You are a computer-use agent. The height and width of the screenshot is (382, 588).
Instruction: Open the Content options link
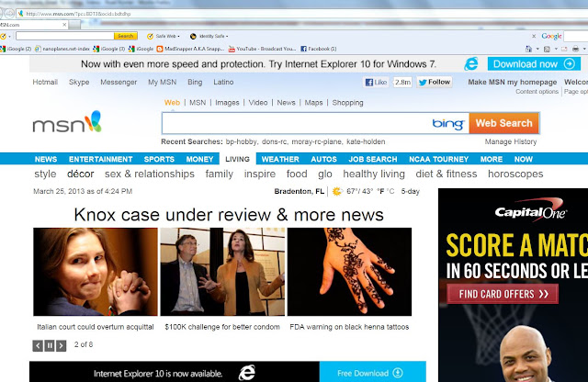click(x=537, y=92)
